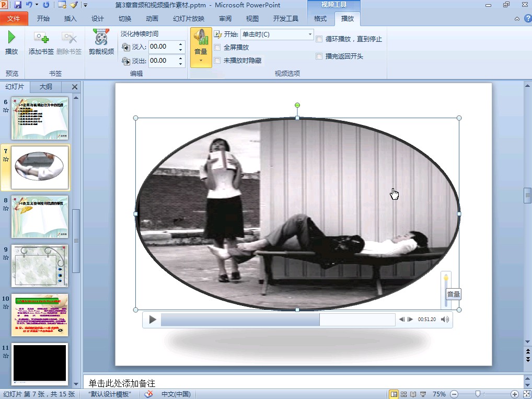Image resolution: width=532 pixels, height=399 pixels.
Task: Open the Quick Access Toolbar customize arrow
Action: [85, 5]
